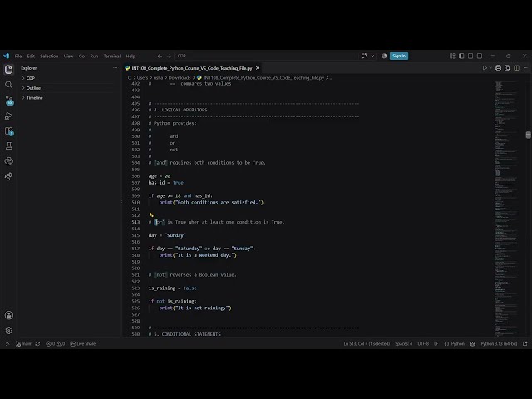Open the File menu

click(18, 56)
